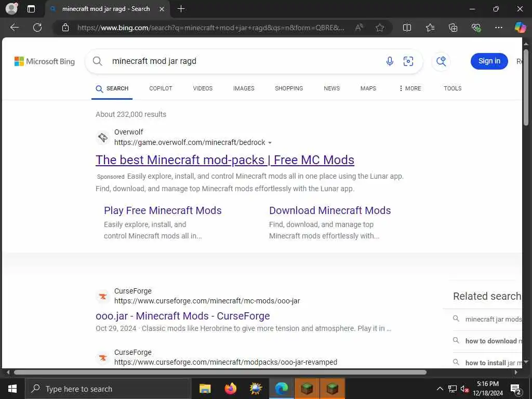Open Download Minecraft Mods link

330,210
